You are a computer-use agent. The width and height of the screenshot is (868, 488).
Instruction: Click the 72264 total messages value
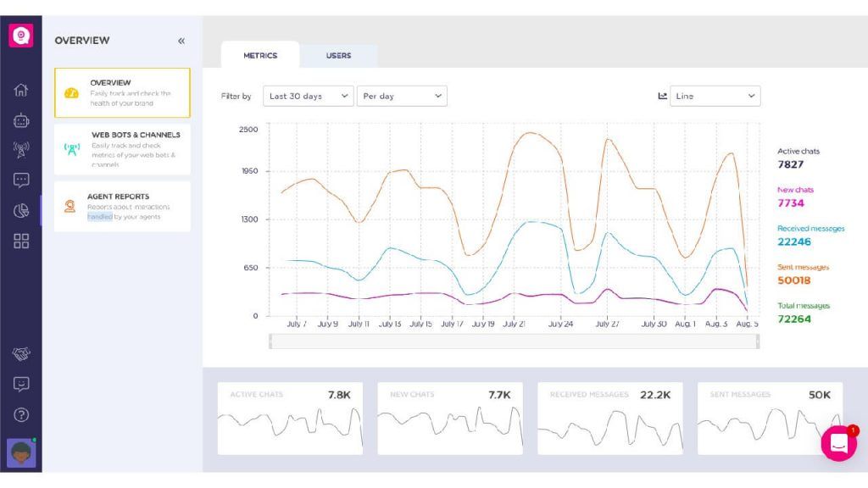[793, 319]
